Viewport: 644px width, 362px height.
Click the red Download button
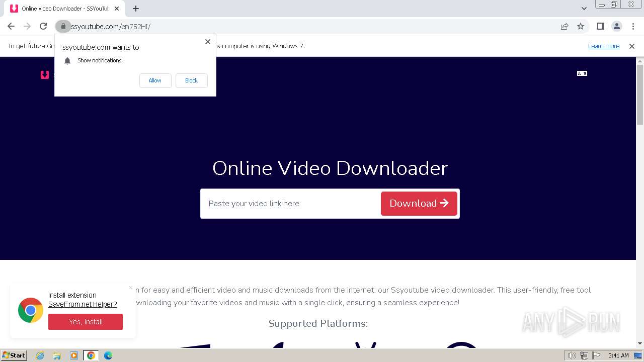coord(419,204)
